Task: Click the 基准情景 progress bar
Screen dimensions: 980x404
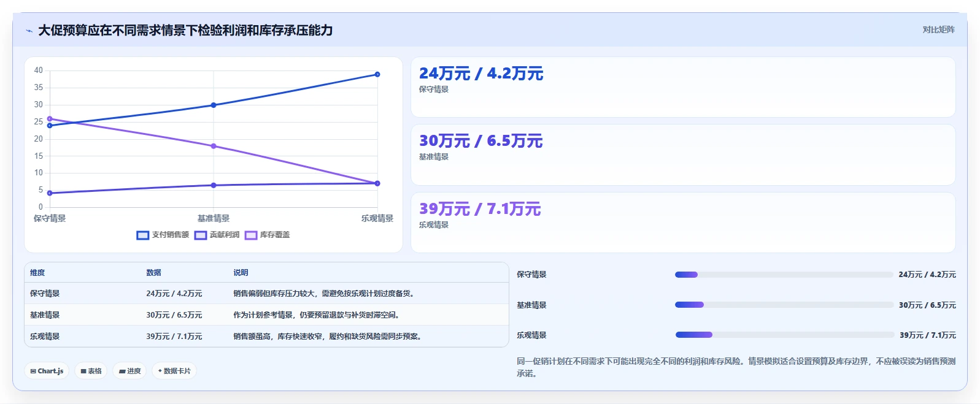Action: (784, 305)
